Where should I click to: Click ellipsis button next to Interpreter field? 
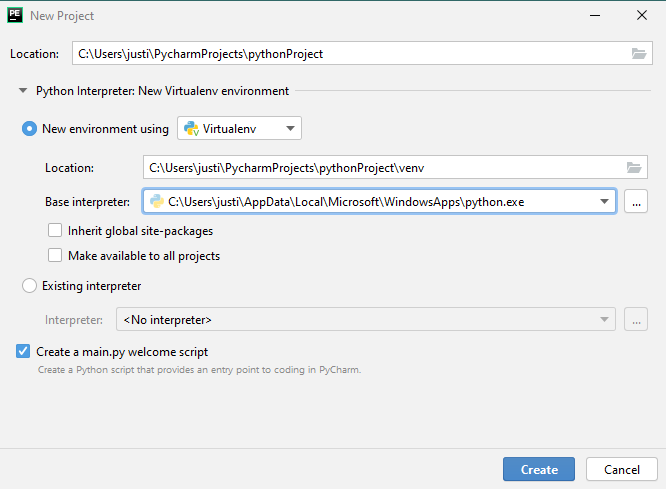636,319
